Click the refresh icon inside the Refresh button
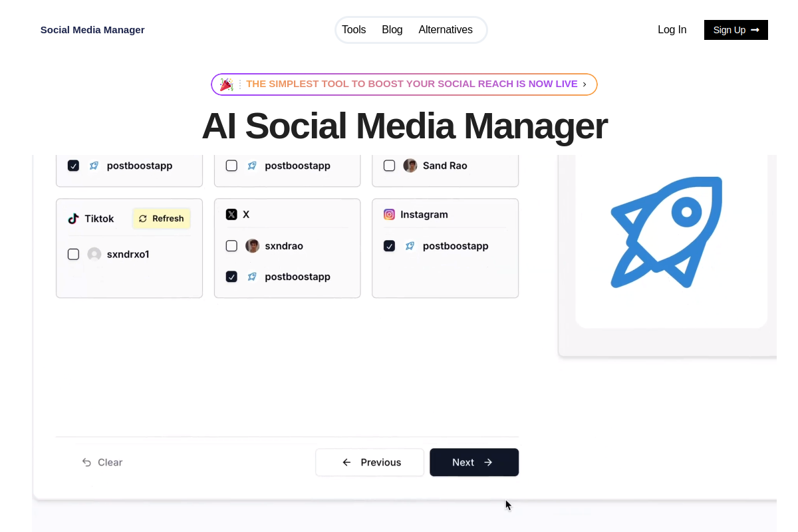 tap(142, 218)
